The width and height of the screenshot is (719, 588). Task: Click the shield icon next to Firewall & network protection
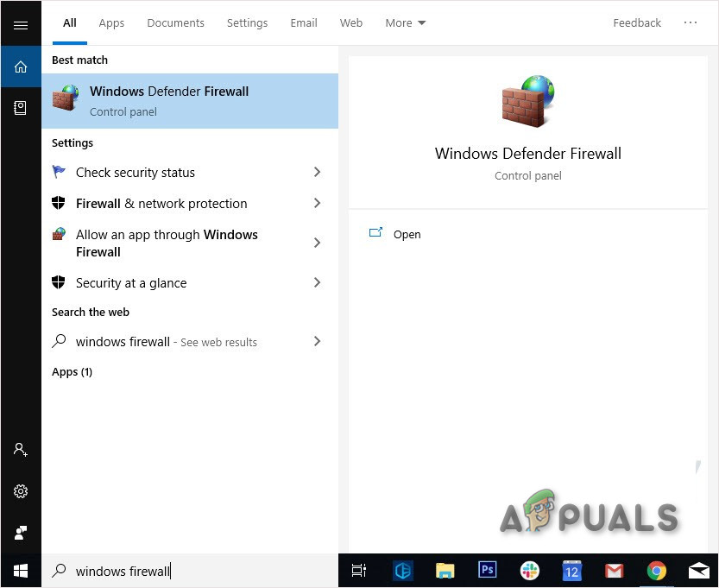point(58,203)
